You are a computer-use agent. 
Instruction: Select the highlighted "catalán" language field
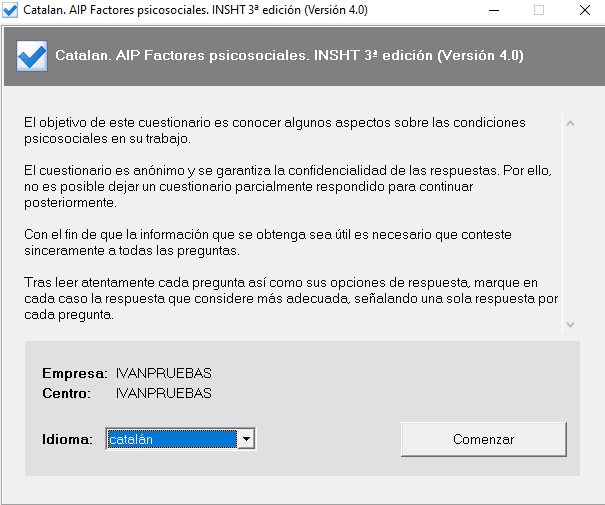(171, 439)
